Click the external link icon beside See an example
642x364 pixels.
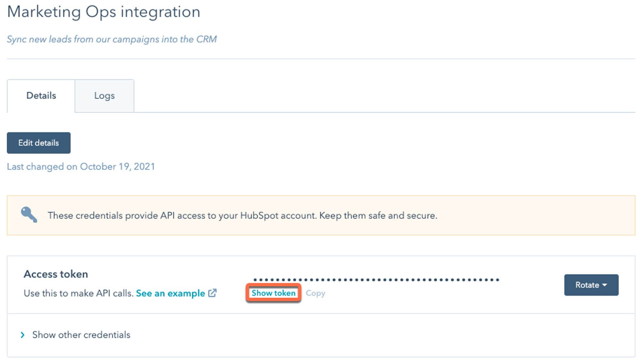[x=213, y=293]
